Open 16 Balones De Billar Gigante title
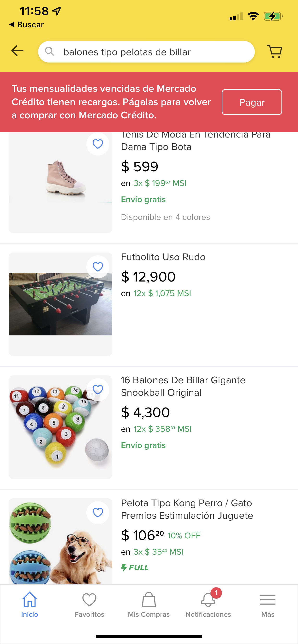Viewport: 298px width, 644px height. pyautogui.click(x=183, y=386)
